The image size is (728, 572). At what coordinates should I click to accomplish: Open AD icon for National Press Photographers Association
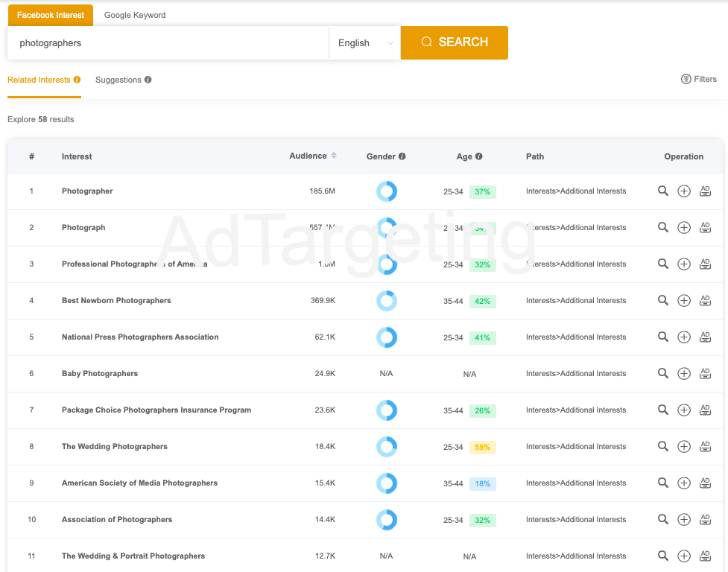705,337
